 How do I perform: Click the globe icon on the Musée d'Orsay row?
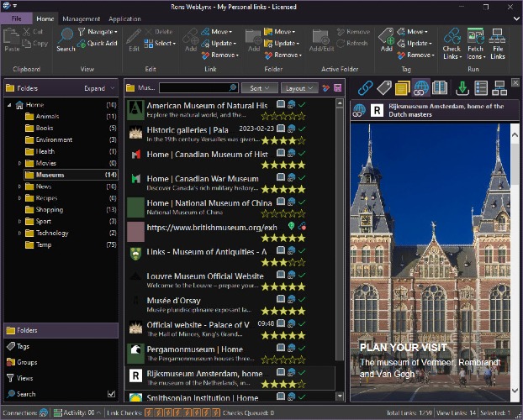point(291,299)
